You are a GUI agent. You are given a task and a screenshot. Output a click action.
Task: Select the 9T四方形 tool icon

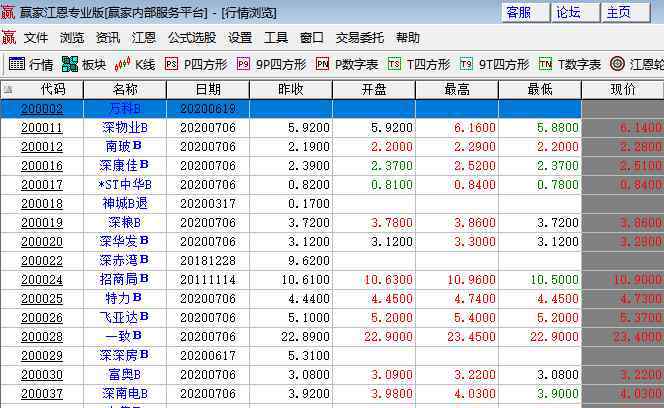[466, 64]
